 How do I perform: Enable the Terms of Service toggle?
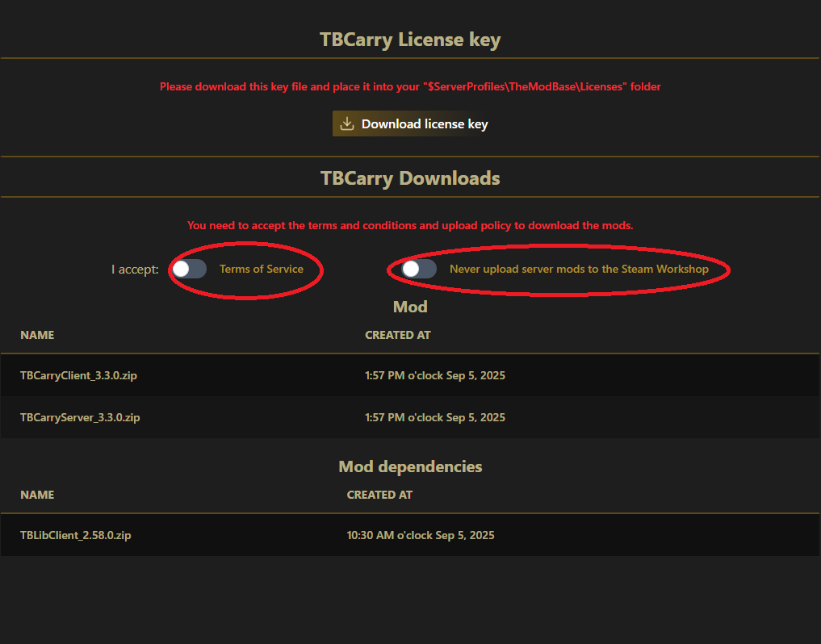tap(190, 269)
